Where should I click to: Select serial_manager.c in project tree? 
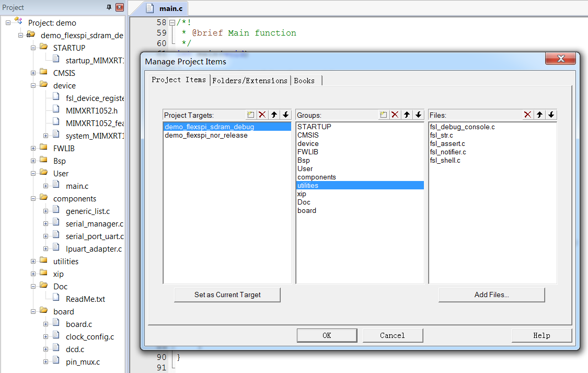[95, 224]
